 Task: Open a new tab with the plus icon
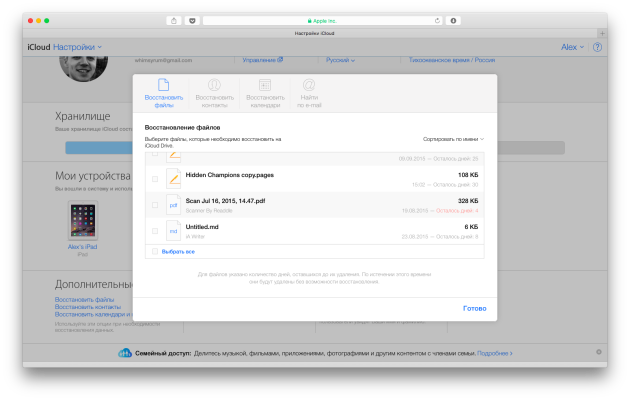600,33
